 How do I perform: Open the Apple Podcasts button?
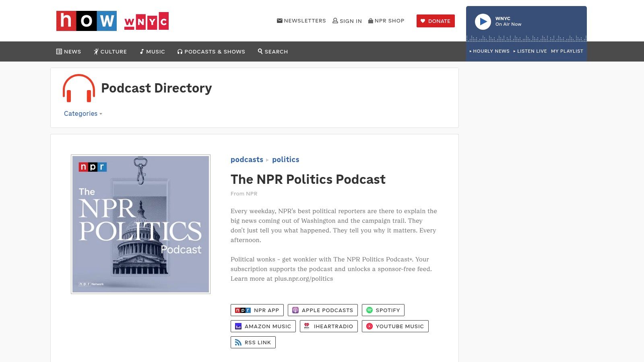(323, 310)
